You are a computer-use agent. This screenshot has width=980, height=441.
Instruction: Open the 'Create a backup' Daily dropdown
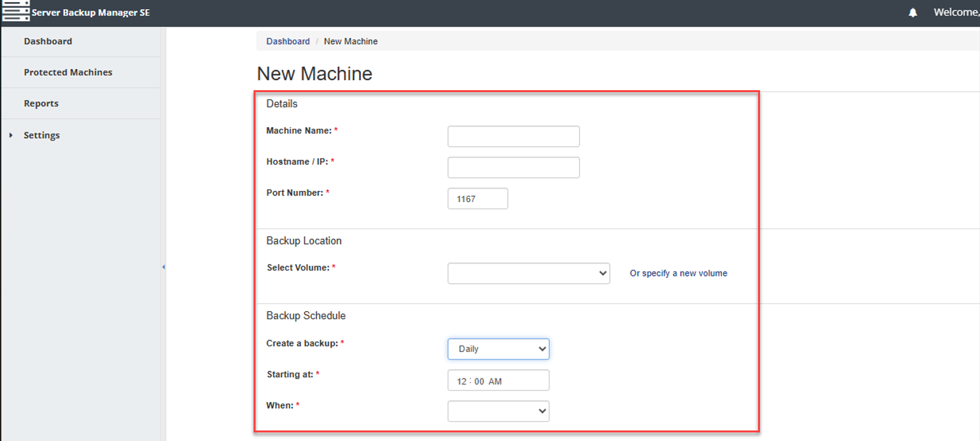point(499,349)
